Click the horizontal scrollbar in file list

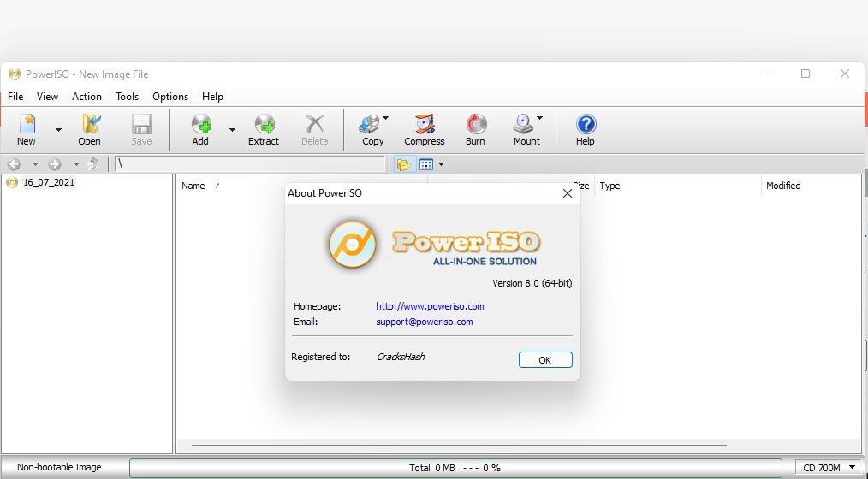459,445
